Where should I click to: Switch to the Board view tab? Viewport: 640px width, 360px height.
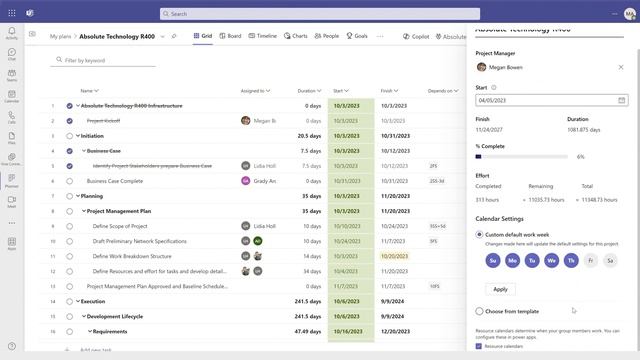pyautogui.click(x=230, y=36)
